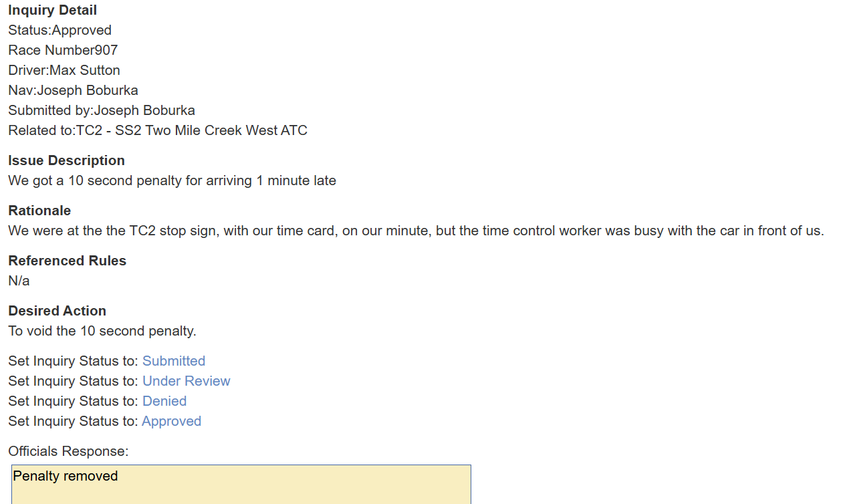Select the Race Number 907 text

[63, 50]
